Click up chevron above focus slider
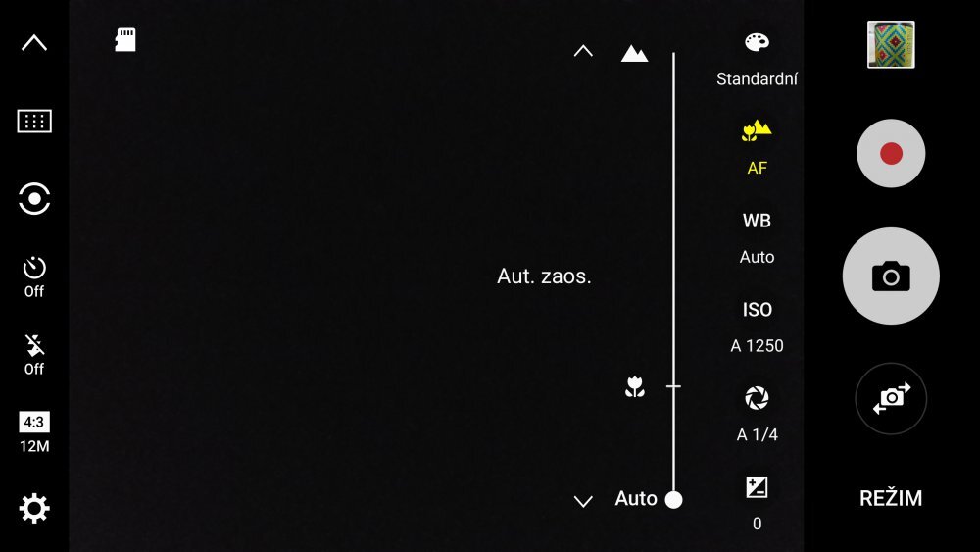 pyautogui.click(x=583, y=51)
